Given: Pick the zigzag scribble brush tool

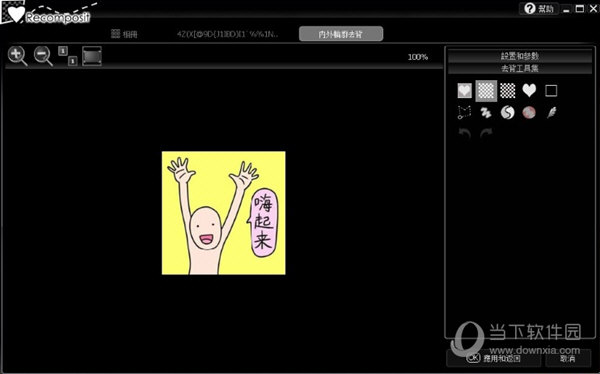Looking at the screenshot, I should tap(486, 113).
